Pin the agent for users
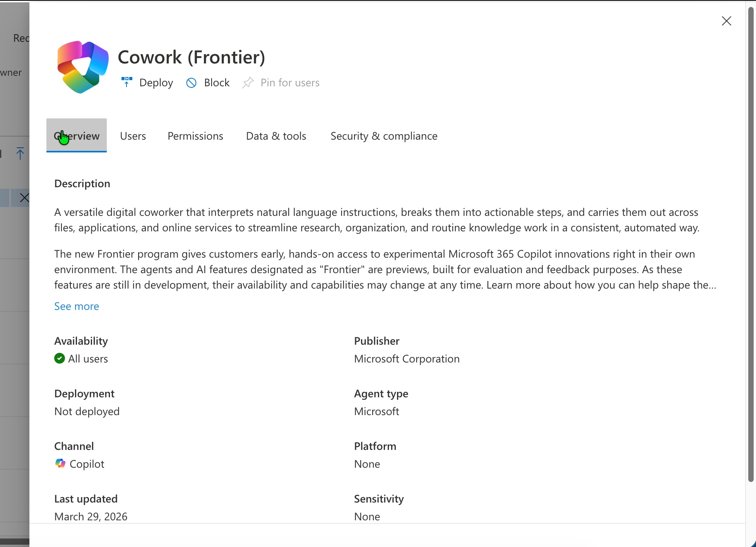Screen dimensions: 756x547 (290, 82)
